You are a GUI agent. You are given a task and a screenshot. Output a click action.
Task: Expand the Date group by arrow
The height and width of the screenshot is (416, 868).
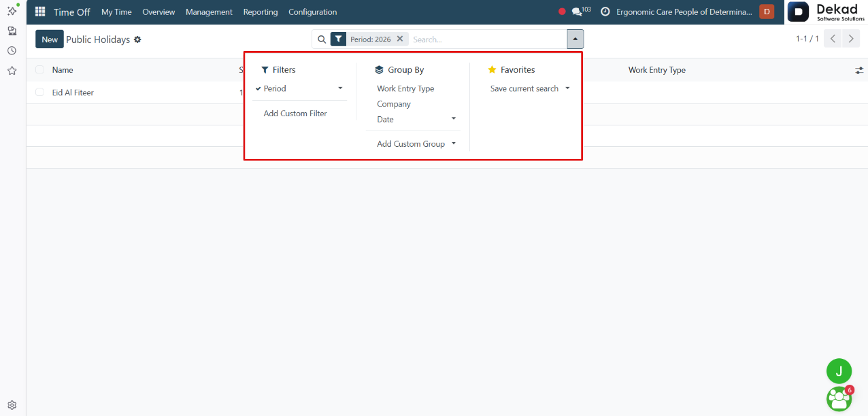click(x=454, y=119)
